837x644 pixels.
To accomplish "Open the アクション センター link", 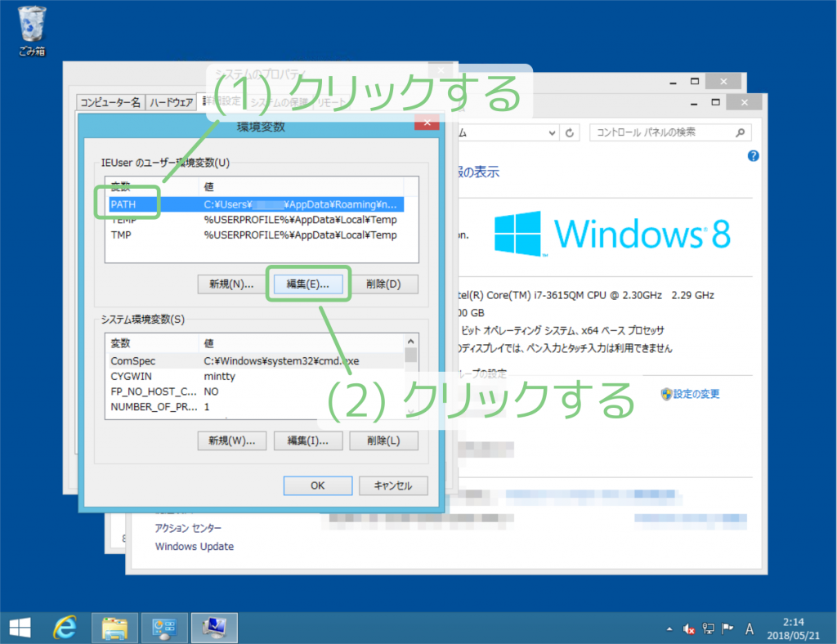I will pos(188,528).
